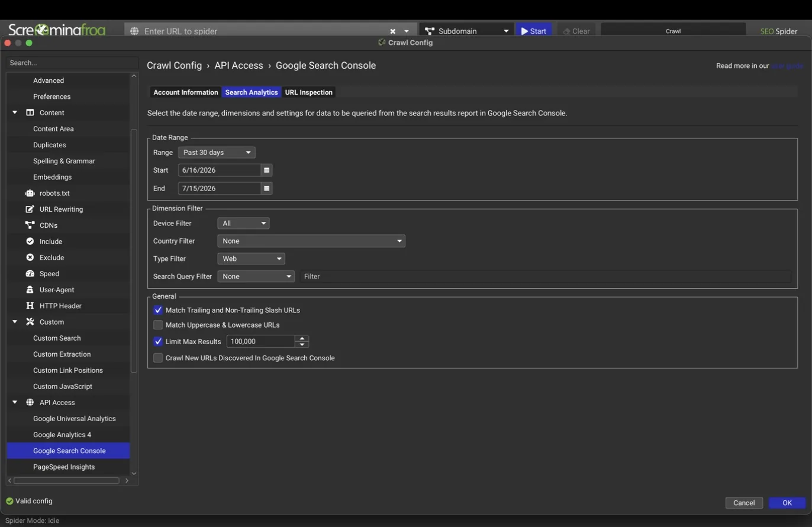Image resolution: width=812 pixels, height=527 pixels.
Task: Click the config Search field
Action: tap(72, 63)
